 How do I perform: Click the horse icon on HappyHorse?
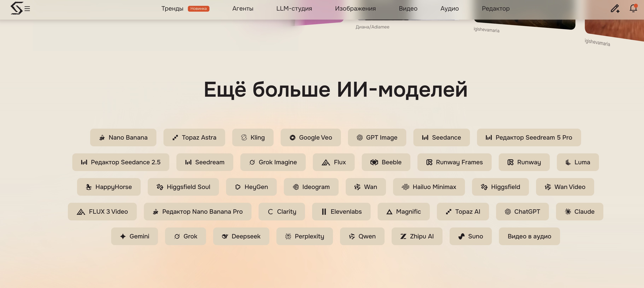[89, 187]
